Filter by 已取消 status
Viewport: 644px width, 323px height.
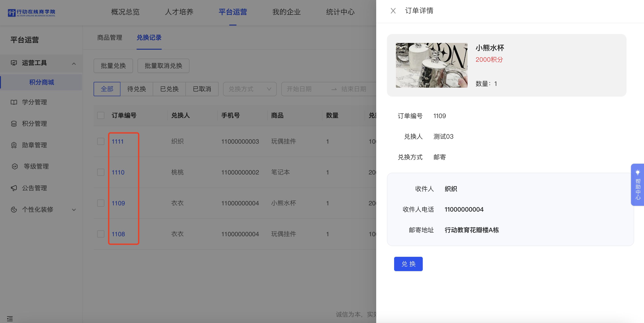(x=202, y=89)
